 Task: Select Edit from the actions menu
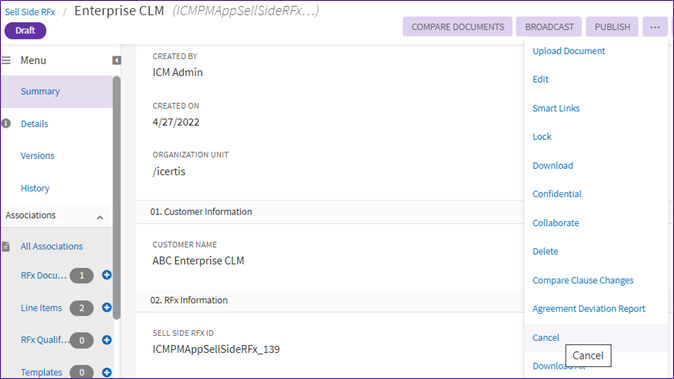(x=540, y=79)
